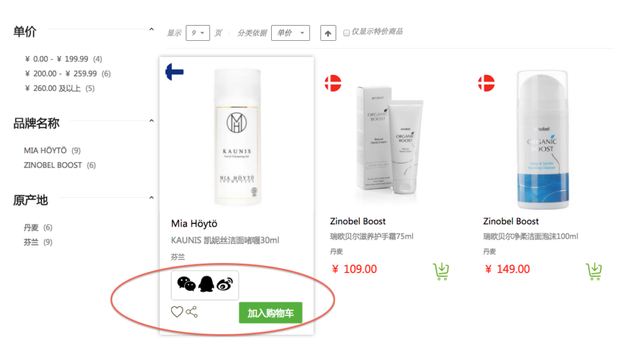Filter by brand ZINOBEL BOOST
This screenshot has width=644, height=341.
pos(53,165)
